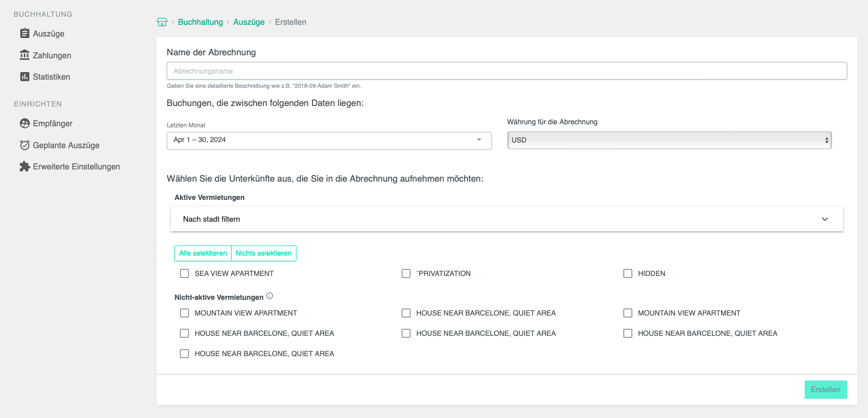The height and width of the screenshot is (418, 868).
Task: Open the date range dropdown Apr 1 – 30
Action: click(x=329, y=141)
